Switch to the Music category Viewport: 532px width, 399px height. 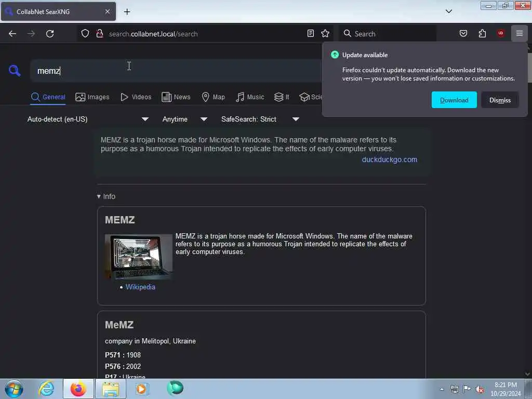[x=250, y=97]
